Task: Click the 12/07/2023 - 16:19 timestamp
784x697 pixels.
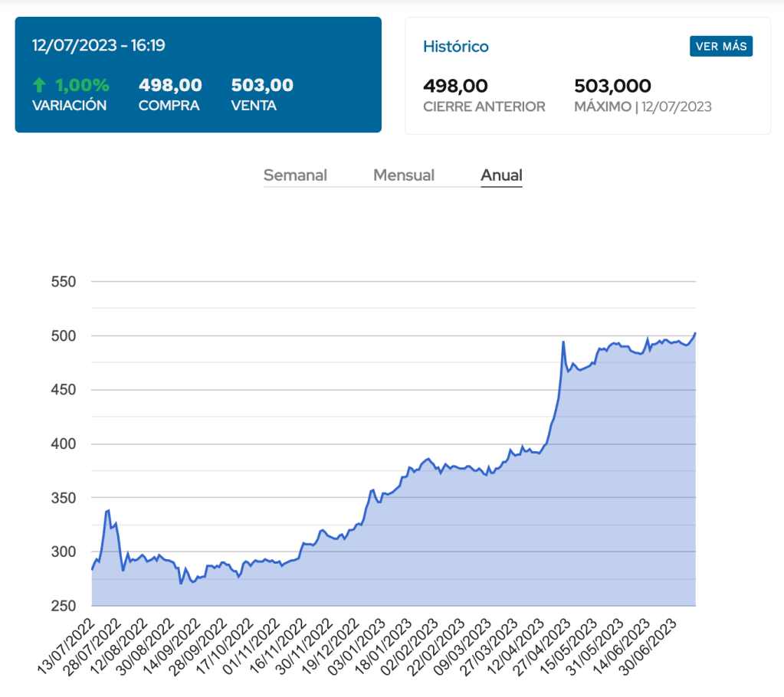Action: (99, 45)
